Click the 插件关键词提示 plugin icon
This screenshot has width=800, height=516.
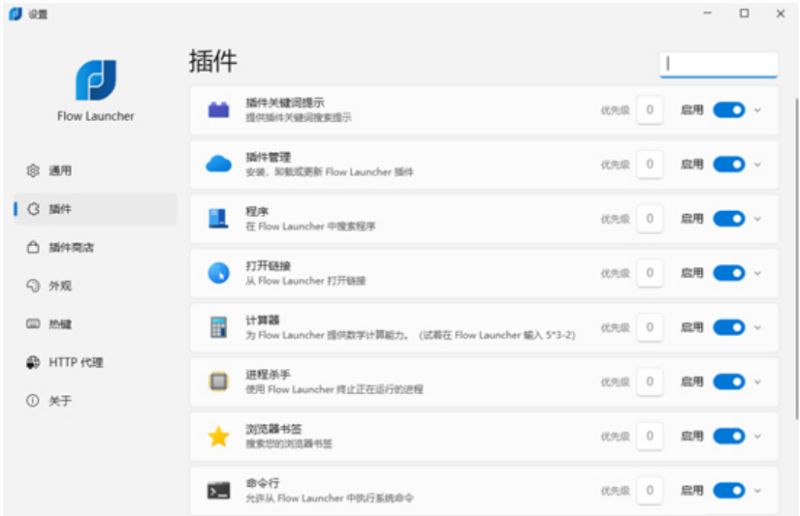218,110
